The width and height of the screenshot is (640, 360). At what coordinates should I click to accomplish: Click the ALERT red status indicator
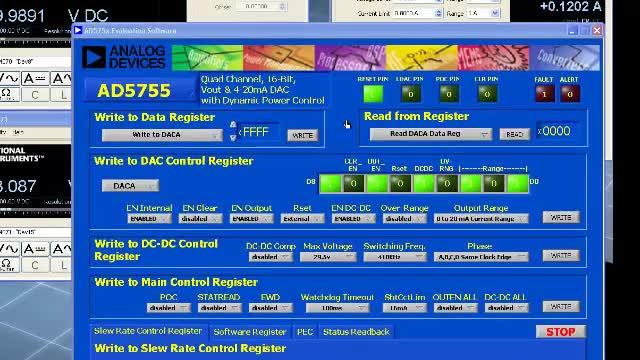(570, 94)
